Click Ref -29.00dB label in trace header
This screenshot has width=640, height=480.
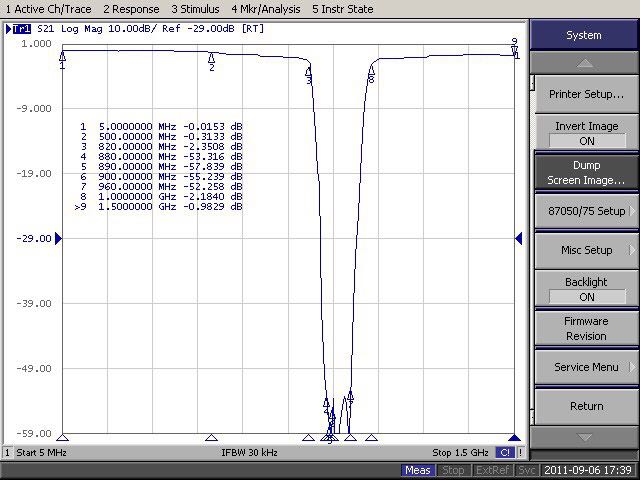click(200, 29)
